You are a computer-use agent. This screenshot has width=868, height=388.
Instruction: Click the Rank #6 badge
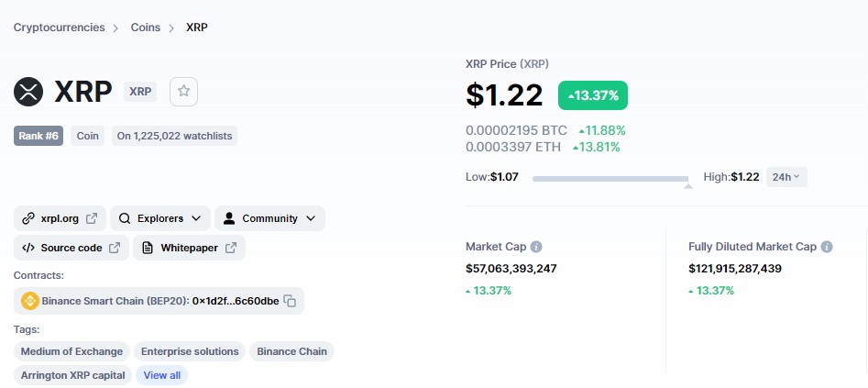coord(38,136)
